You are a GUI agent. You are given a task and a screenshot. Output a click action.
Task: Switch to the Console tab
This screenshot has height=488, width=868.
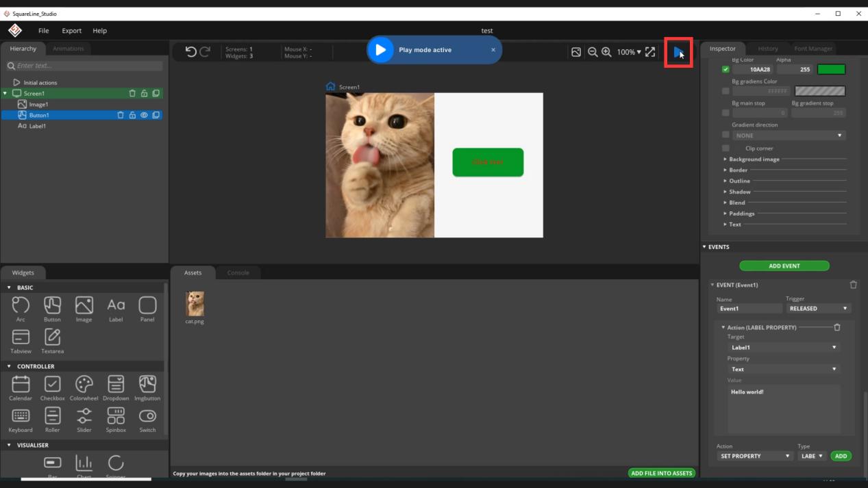click(238, 272)
